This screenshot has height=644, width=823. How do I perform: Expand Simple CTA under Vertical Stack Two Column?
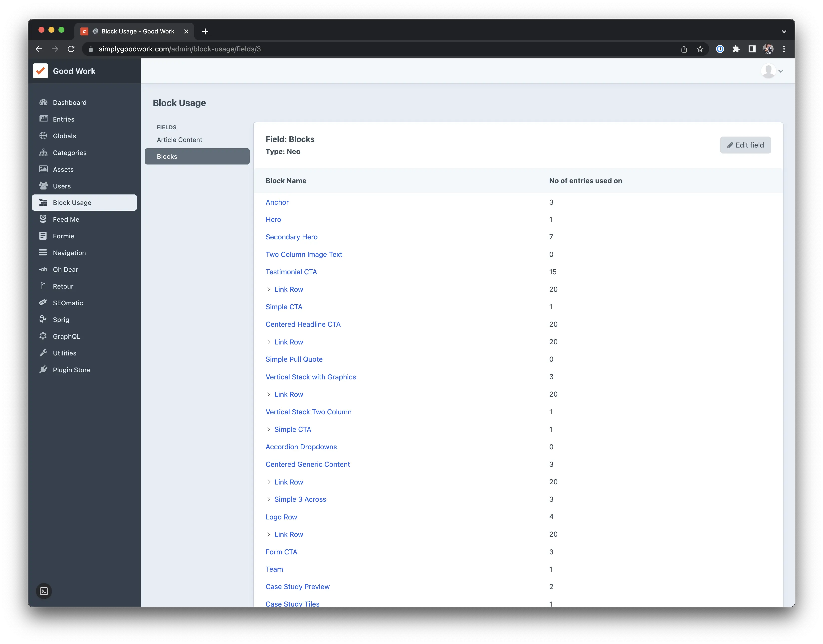click(x=269, y=430)
